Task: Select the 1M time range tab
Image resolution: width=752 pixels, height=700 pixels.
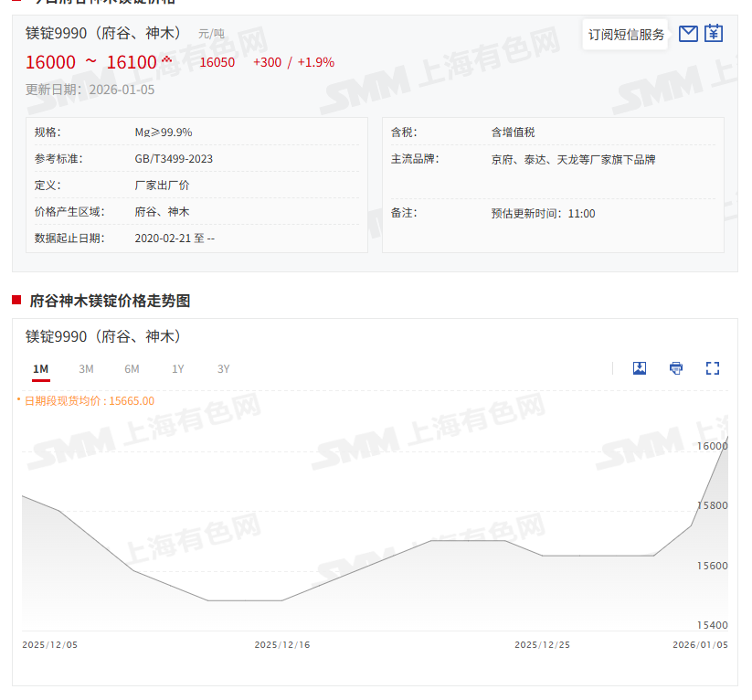Action: (x=40, y=369)
